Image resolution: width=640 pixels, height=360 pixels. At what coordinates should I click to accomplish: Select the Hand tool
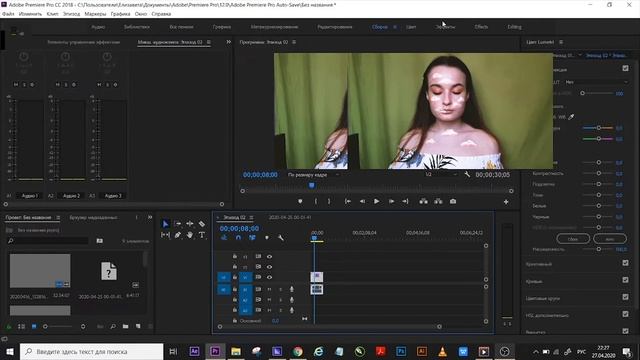[190, 235]
